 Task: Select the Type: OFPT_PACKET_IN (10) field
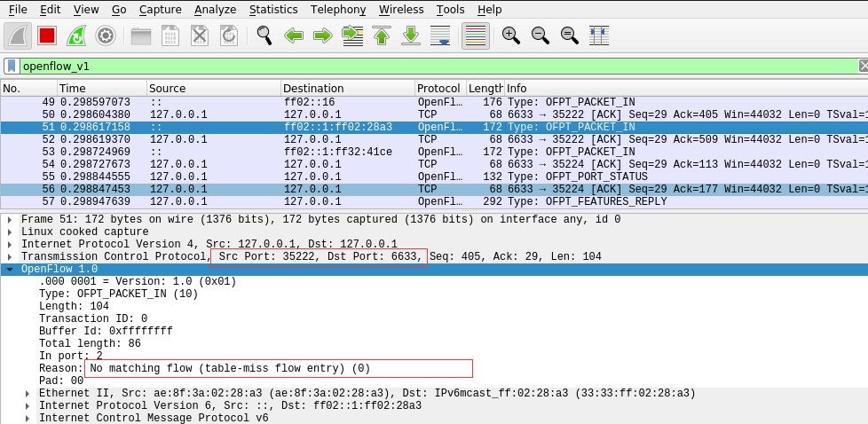click(118, 294)
